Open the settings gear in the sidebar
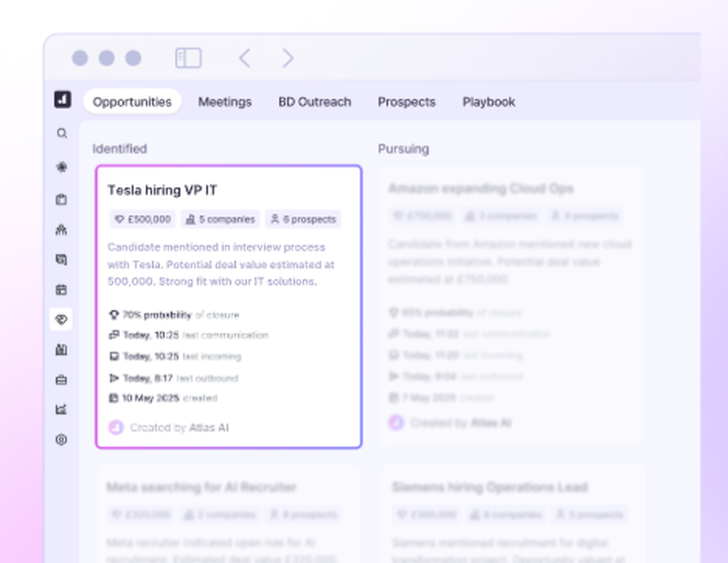The width and height of the screenshot is (728, 563). (62, 439)
